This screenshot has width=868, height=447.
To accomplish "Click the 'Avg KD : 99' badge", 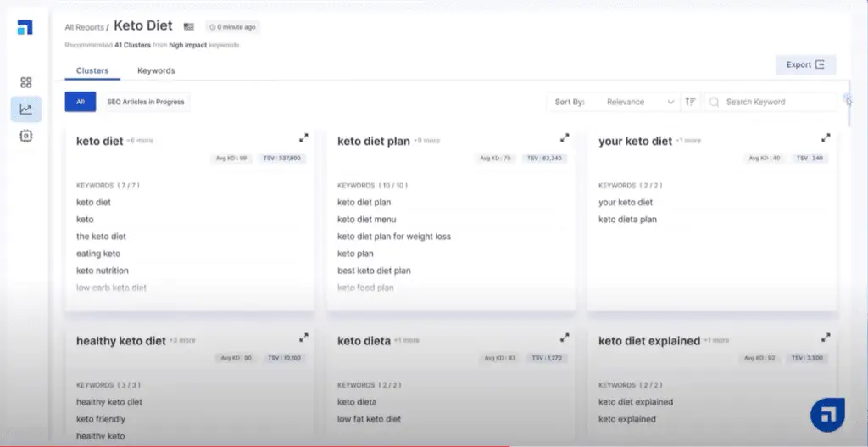I will (231, 159).
